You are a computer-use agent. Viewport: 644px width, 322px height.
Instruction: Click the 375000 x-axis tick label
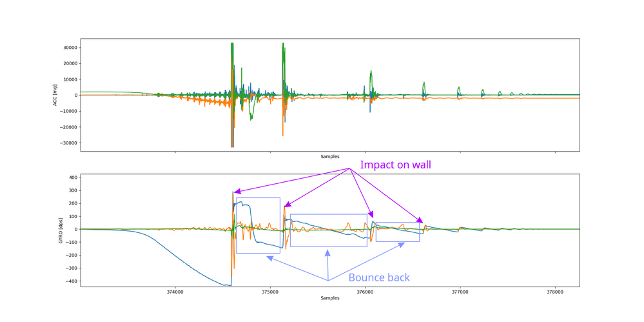(270, 292)
